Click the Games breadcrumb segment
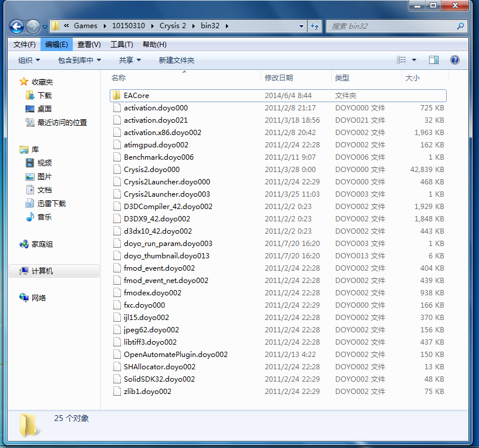Screen dimensions: 479x448 tap(86, 26)
